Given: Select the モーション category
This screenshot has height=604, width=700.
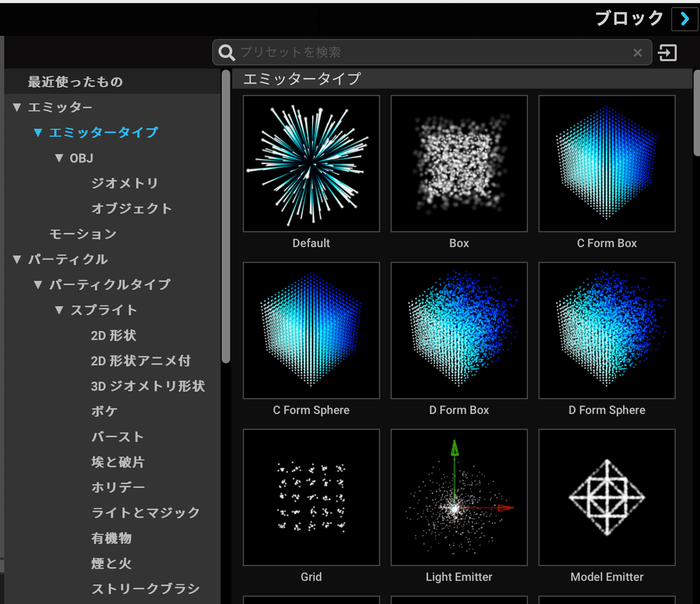Looking at the screenshot, I should click(82, 233).
